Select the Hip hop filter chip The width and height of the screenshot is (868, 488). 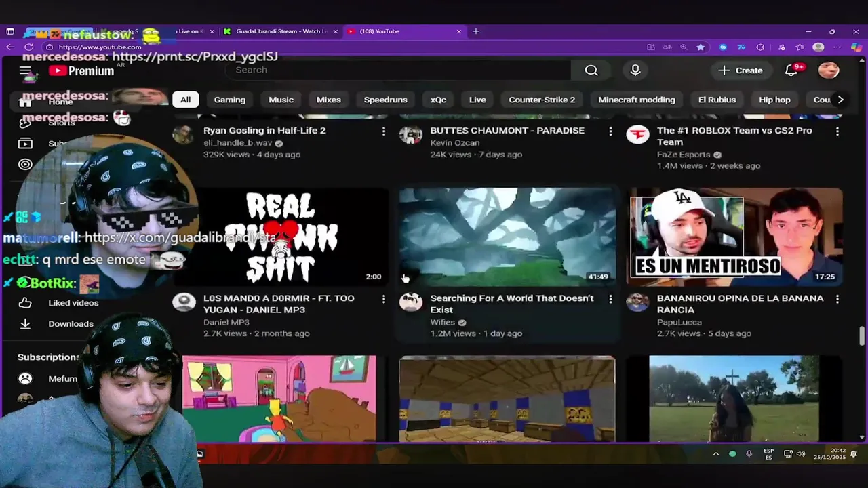[774, 100]
